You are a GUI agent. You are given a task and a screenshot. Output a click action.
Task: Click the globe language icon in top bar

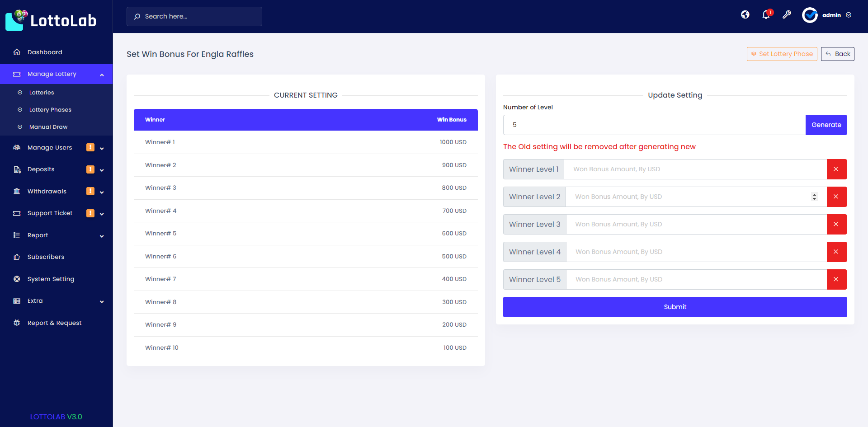745,14
